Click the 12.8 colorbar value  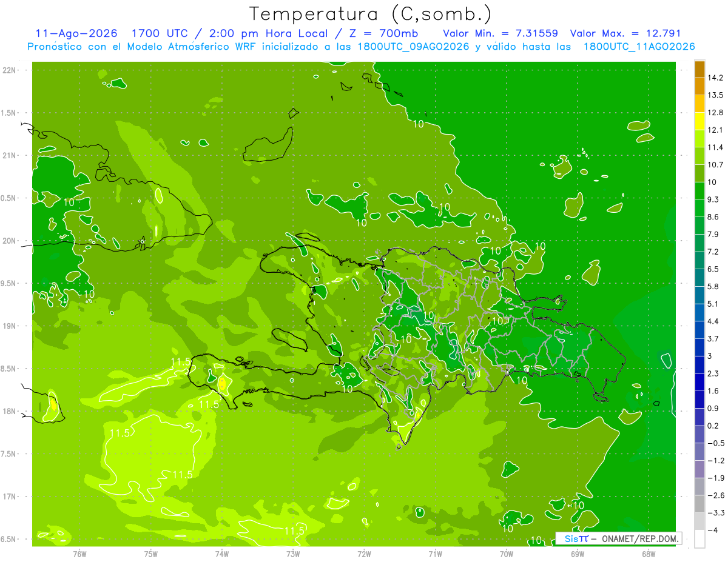pyautogui.click(x=715, y=113)
